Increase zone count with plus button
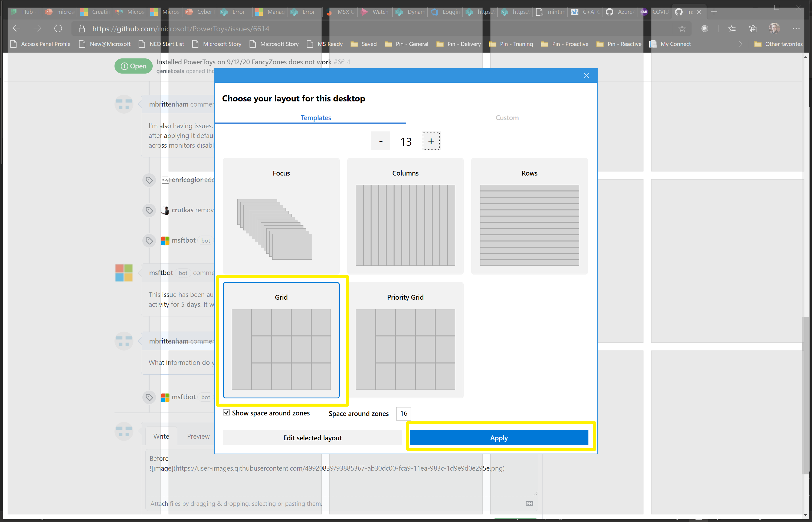Viewport: 812px width, 522px height. click(431, 141)
